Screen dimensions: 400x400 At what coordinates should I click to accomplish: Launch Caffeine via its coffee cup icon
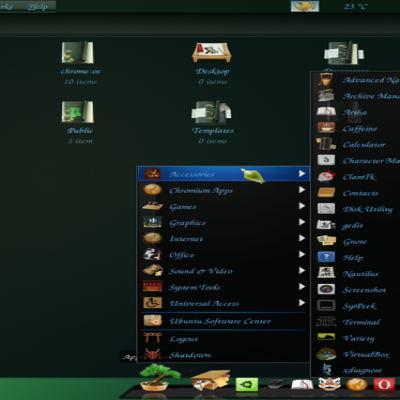coord(326,128)
